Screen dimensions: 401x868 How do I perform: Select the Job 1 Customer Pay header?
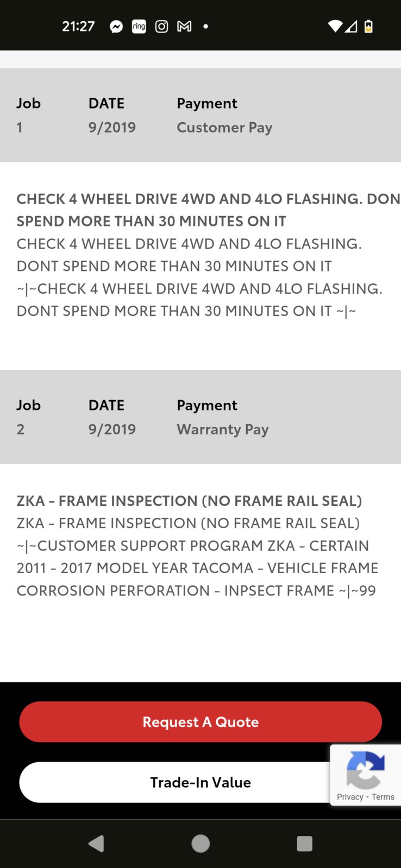pos(200,115)
